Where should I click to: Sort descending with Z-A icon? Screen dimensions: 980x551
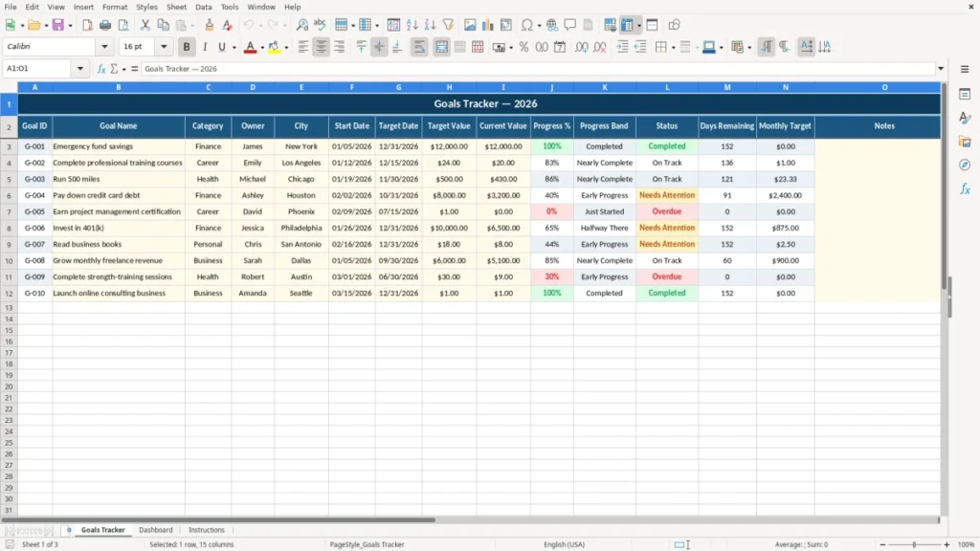click(x=430, y=25)
